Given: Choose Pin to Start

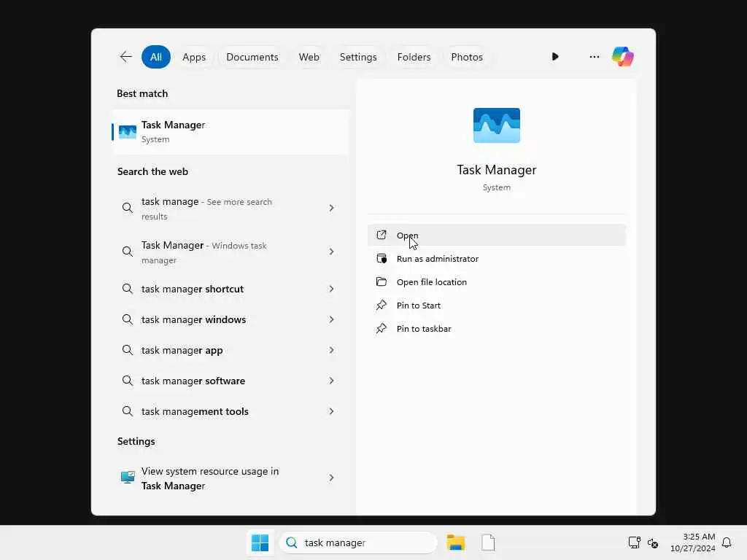Looking at the screenshot, I should coord(496,305).
